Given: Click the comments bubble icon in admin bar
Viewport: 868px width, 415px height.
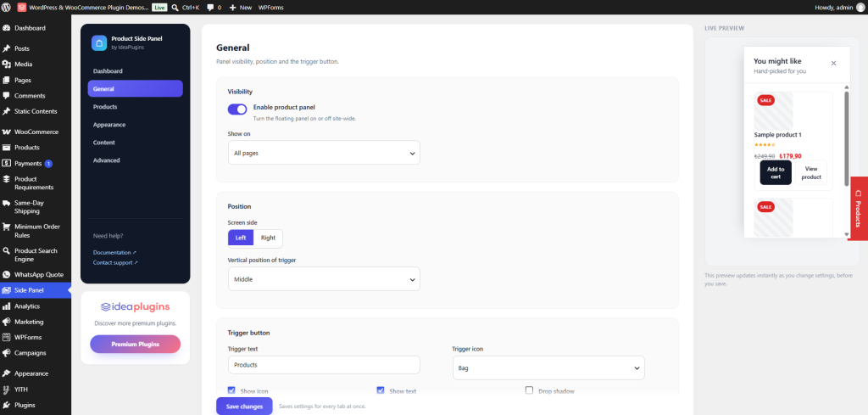Looking at the screenshot, I should pyautogui.click(x=210, y=8).
